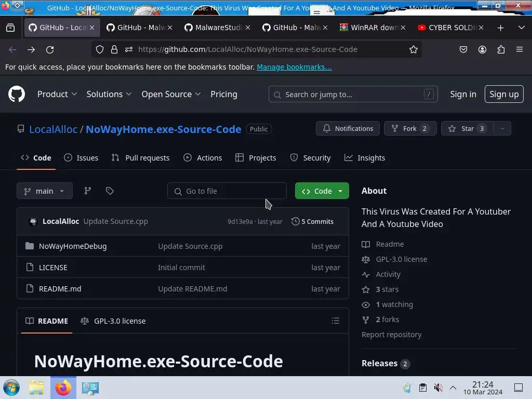View site security via the padlock icon
532x399 pixels.
coord(114,49)
